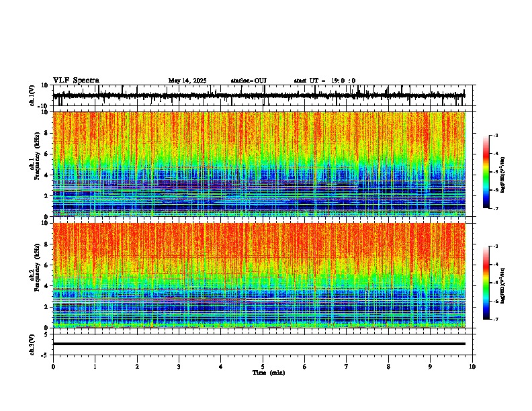
Task: Click the ch.2 colorbar log(PSD) units label
Action: pos(503,285)
